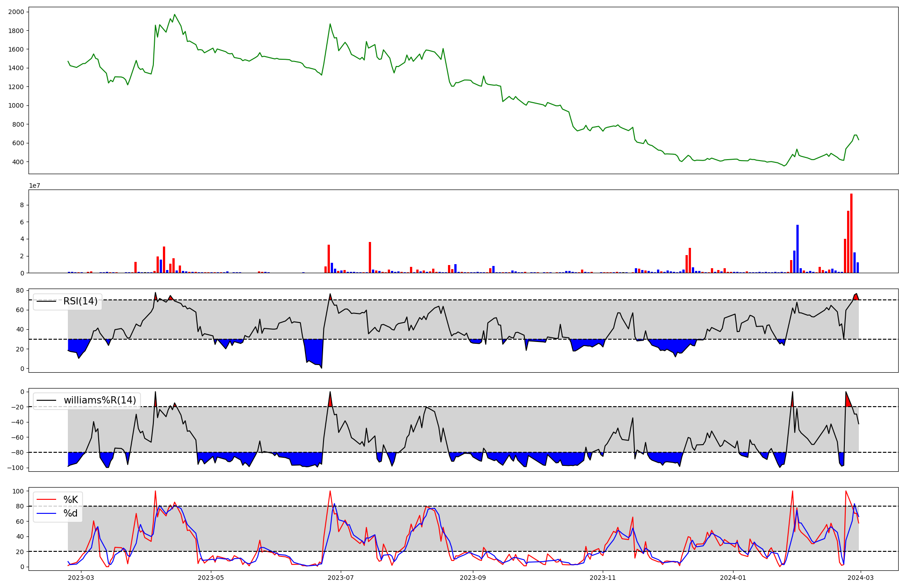The height and width of the screenshot is (588, 905).
Task: Click the RSI(14) legend label
Action: [x=80, y=301]
